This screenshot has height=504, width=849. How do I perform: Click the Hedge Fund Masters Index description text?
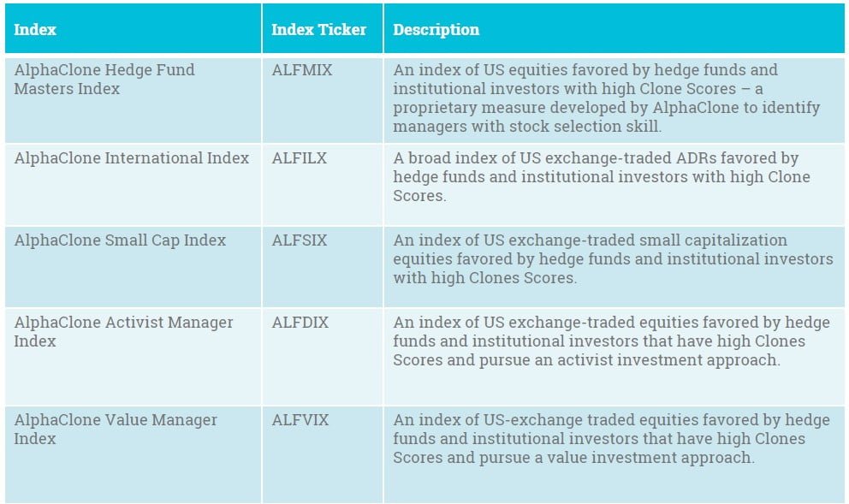pyautogui.click(x=606, y=98)
